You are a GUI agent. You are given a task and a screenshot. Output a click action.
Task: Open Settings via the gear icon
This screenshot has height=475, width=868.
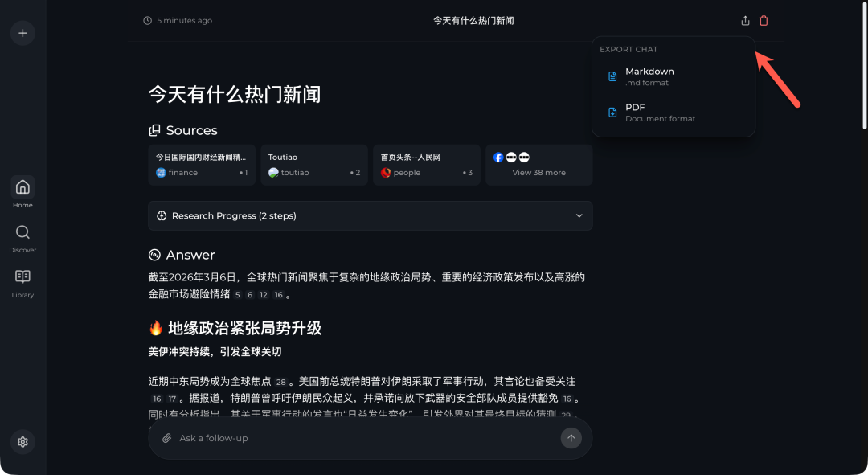[22, 441]
